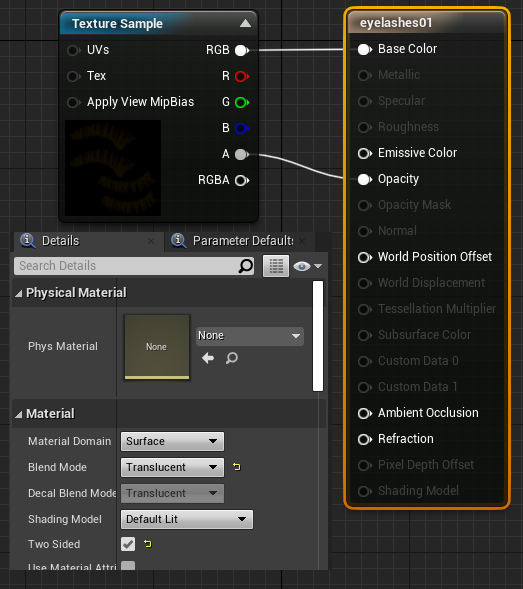Screen dimensions: 523x589
Task: Click the blue B output pin
Action: pos(242,128)
